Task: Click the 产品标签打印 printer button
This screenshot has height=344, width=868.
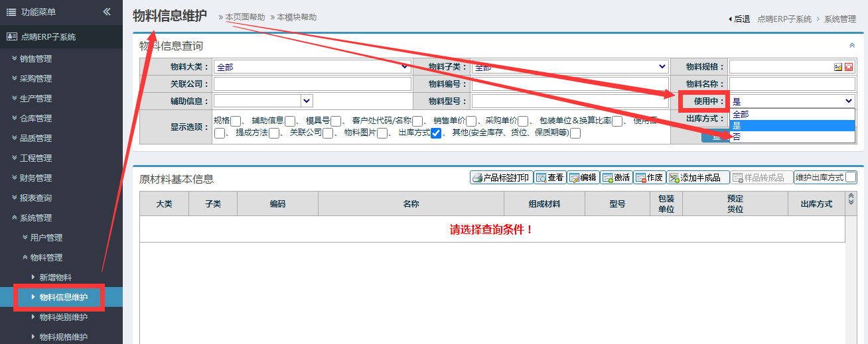Action: click(501, 178)
